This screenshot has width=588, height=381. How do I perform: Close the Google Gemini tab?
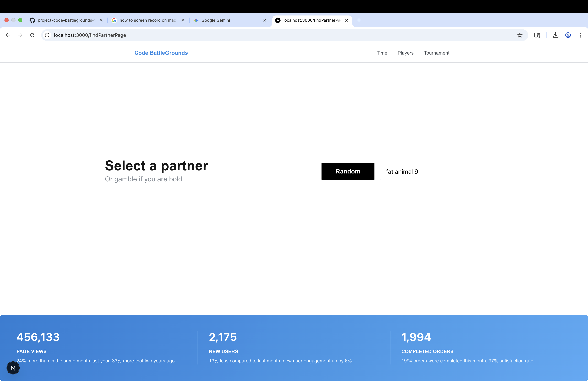(265, 20)
